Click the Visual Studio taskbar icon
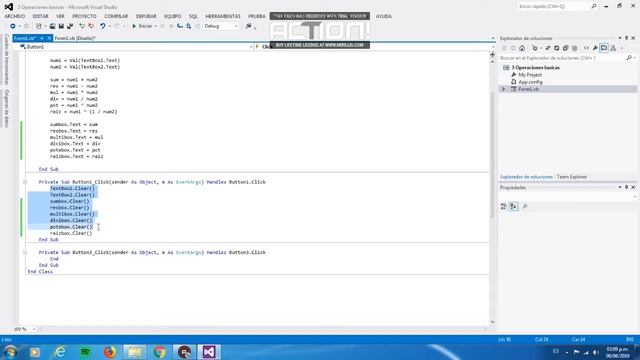This screenshot has height=360, width=640. (x=209, y=352)
